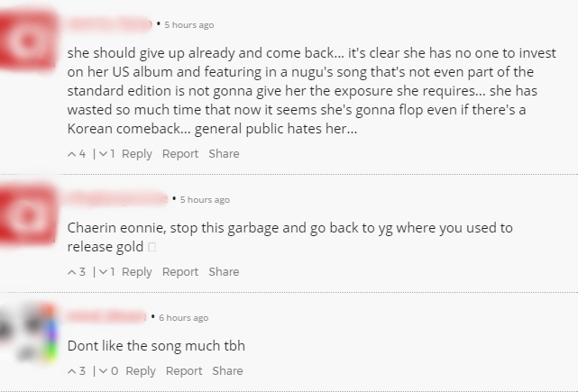Upvote the 'Dont like the song' comment
Image resolution: width=578 pixels, height=392 pixels.
[x=72, y=371]
